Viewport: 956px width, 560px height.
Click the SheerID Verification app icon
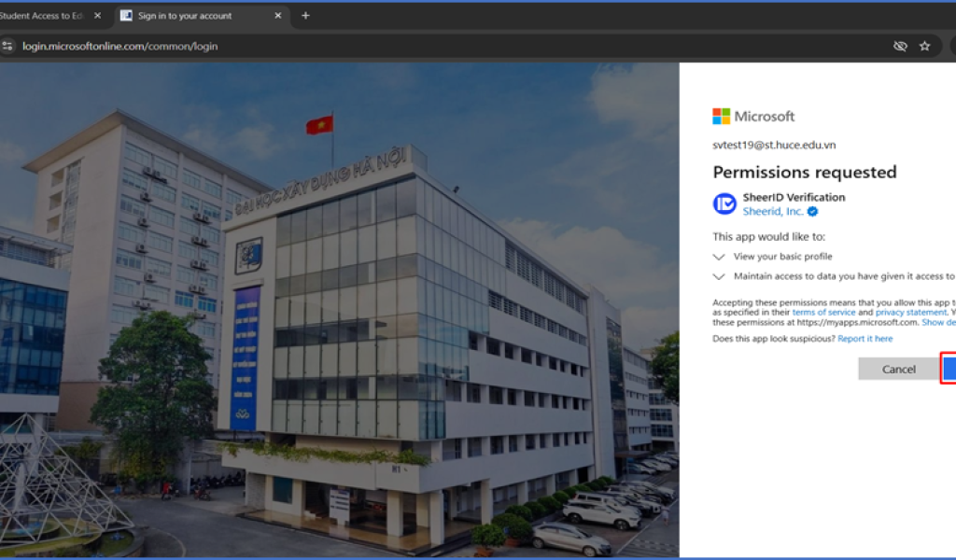point(724,203)
